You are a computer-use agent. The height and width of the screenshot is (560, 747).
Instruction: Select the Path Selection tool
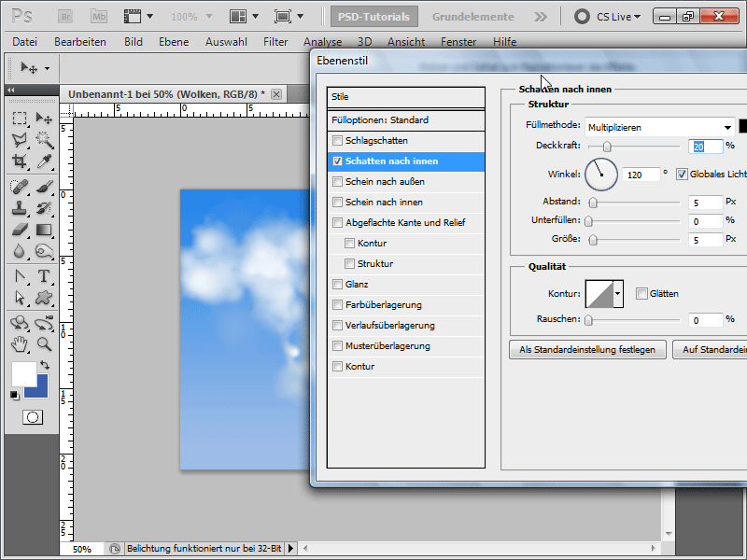[20, 298]
